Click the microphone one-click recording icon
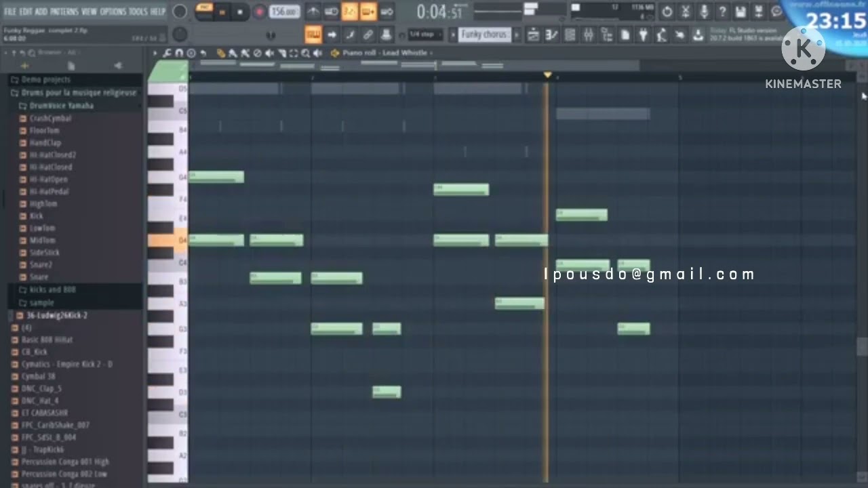Screen dimensions: 868x488 pyautogui.click(x=704, y=12)
